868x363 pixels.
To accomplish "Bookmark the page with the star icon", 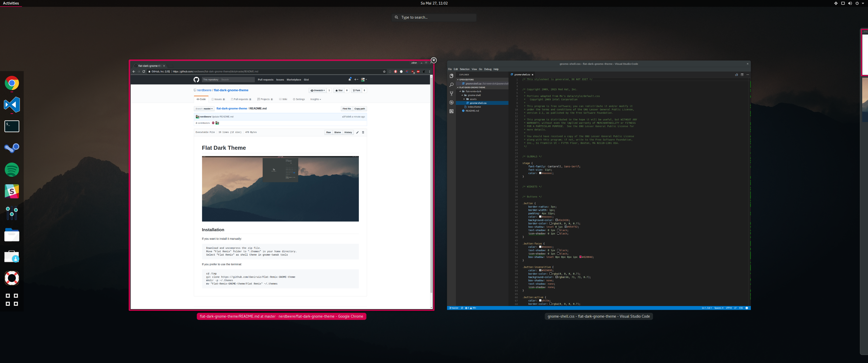I will tap(384, 71).
